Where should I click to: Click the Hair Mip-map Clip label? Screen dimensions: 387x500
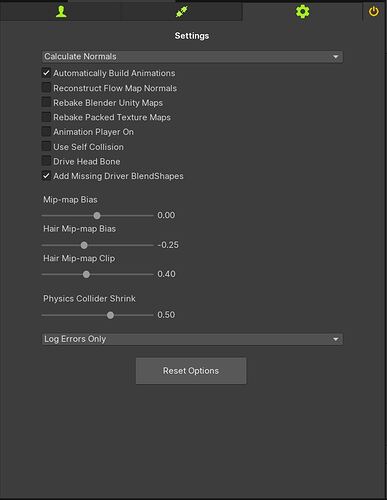[79, 258]
